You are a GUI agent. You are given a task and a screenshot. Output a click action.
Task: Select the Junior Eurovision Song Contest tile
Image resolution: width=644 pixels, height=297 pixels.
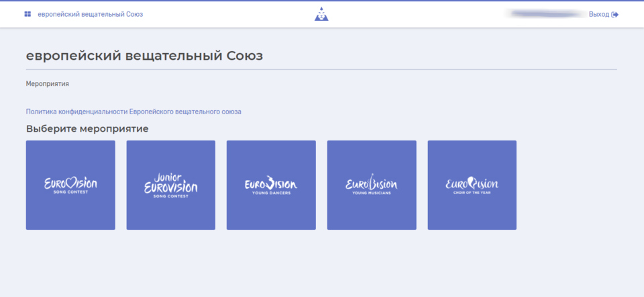(x=171, y=185)
